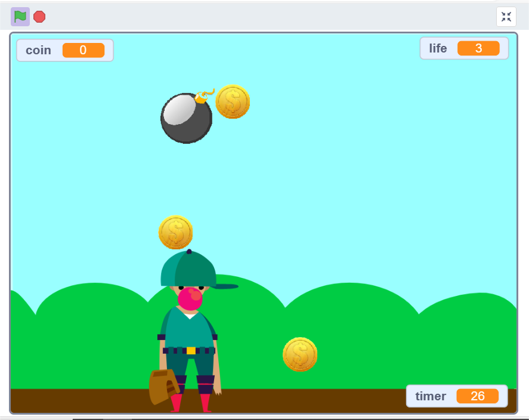529x420 pixels.
Task: Click the 'timer' variable label
Action: pyautogui.click(x=431, y=396)
